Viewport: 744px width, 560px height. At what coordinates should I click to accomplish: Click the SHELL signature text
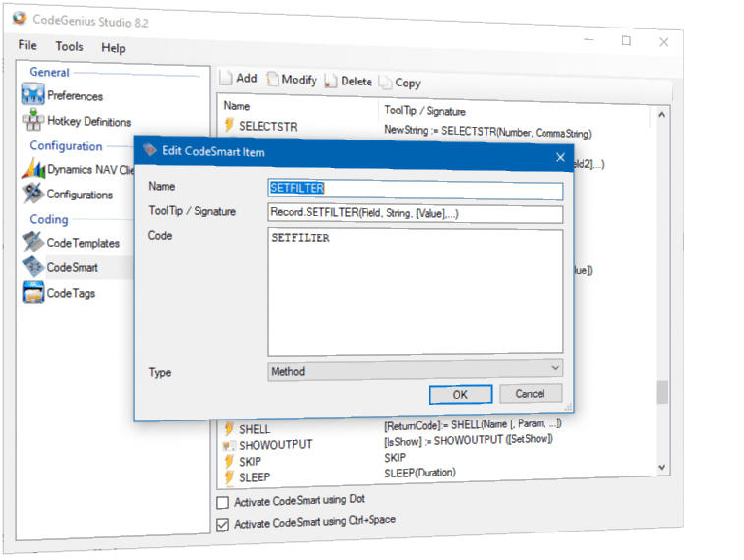[x=473, y=424]
